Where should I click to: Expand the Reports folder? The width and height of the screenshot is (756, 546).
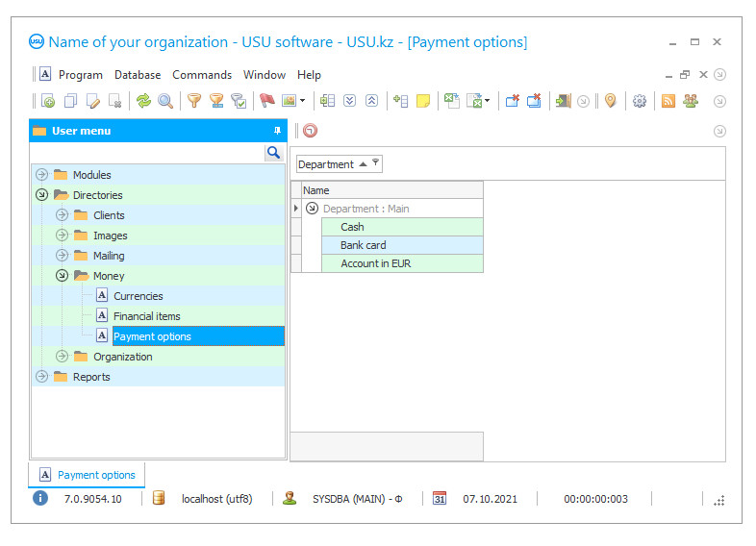(42, 377)
